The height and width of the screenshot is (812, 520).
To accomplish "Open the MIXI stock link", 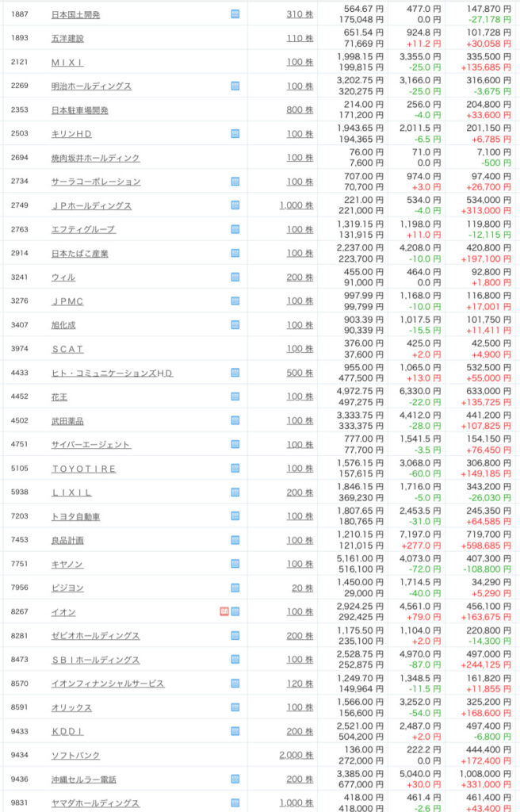I will 67,62.
